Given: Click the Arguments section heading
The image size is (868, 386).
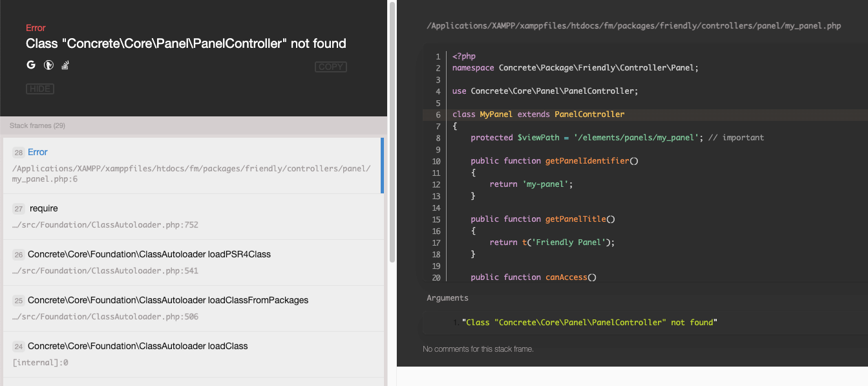Looking at the screenshot, I should [447, 298].
